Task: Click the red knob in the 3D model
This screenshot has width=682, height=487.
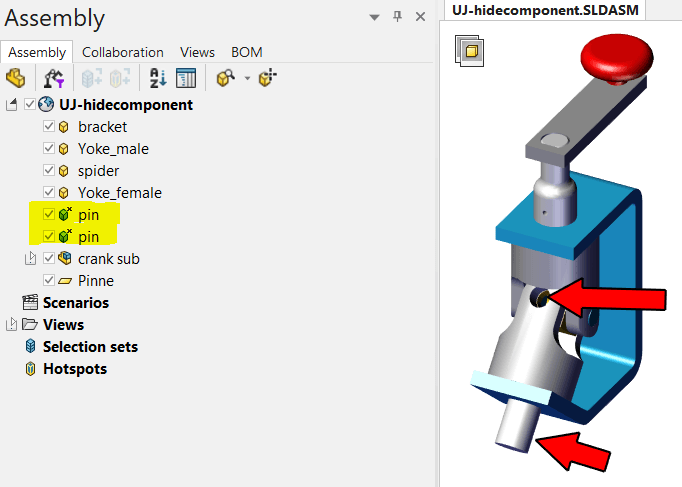Action: tap(617, 59)
